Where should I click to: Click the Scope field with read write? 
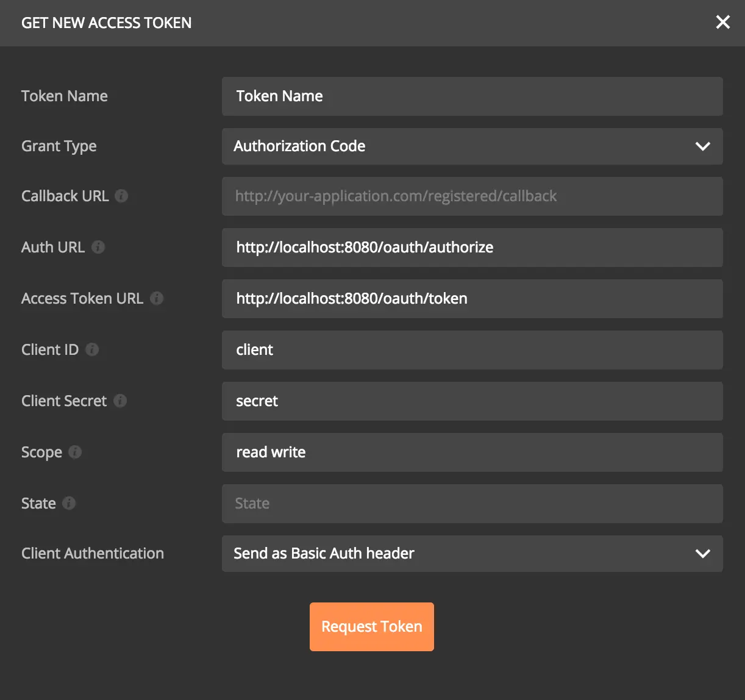pos(472,452)
